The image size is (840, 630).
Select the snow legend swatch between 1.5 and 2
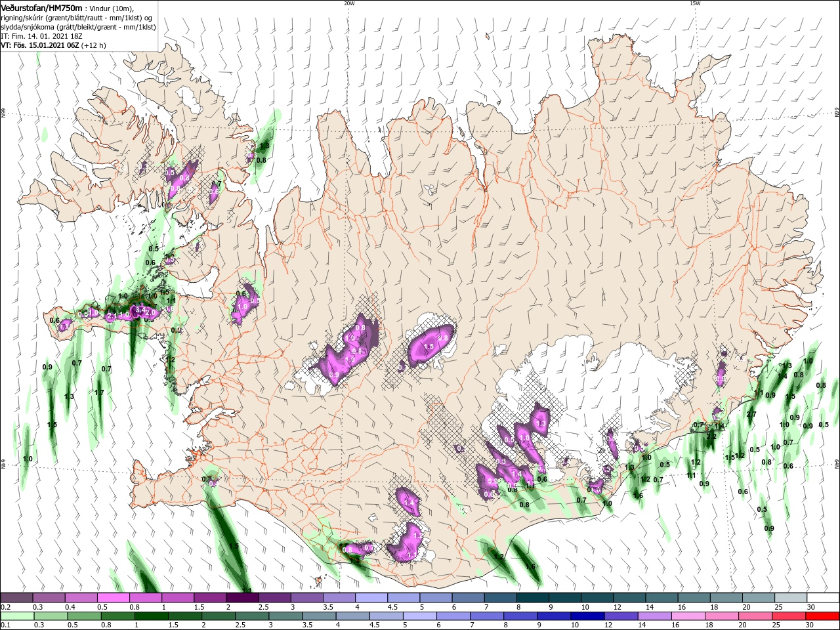[211, 598]
